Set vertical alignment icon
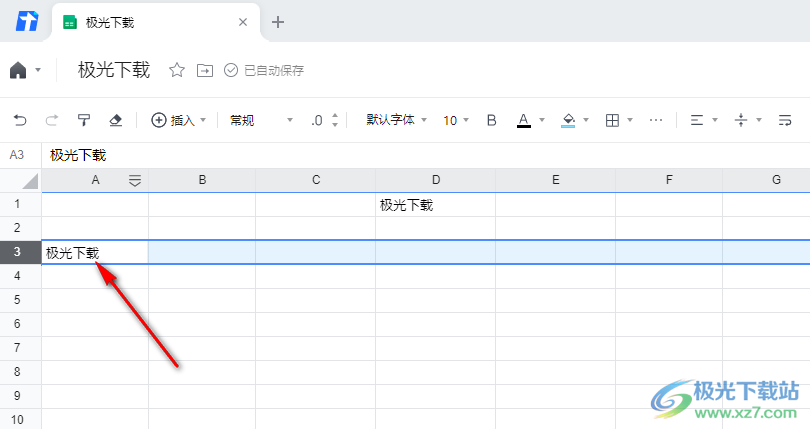Image resolution: width=810 pixels, height=429 pixels. point(741,120)
